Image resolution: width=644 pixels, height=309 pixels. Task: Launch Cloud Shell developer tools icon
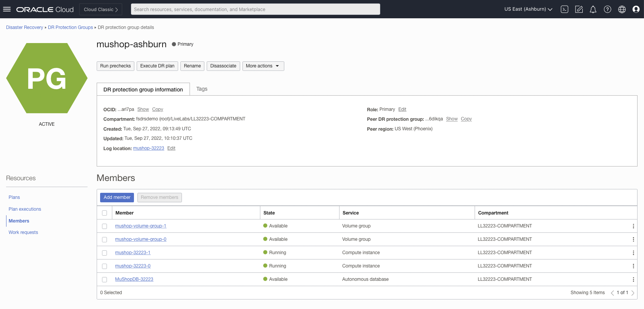[x=564, y=9]
